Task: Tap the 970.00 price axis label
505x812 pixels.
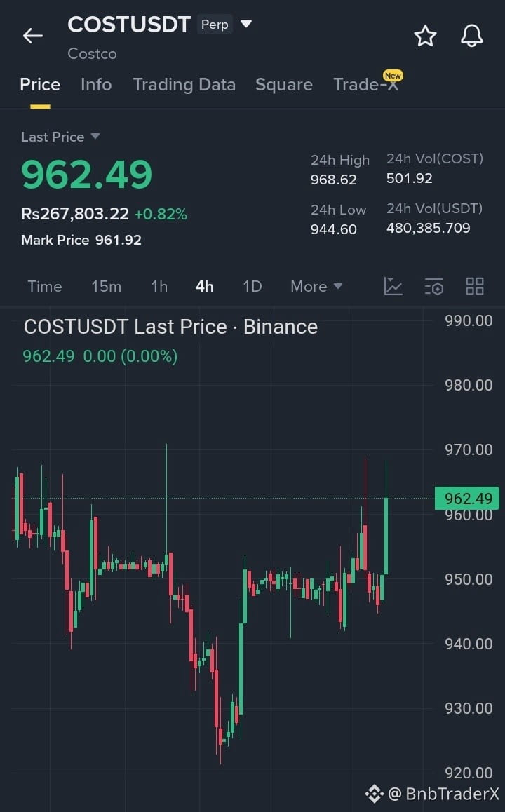Action: pos(469,449)
